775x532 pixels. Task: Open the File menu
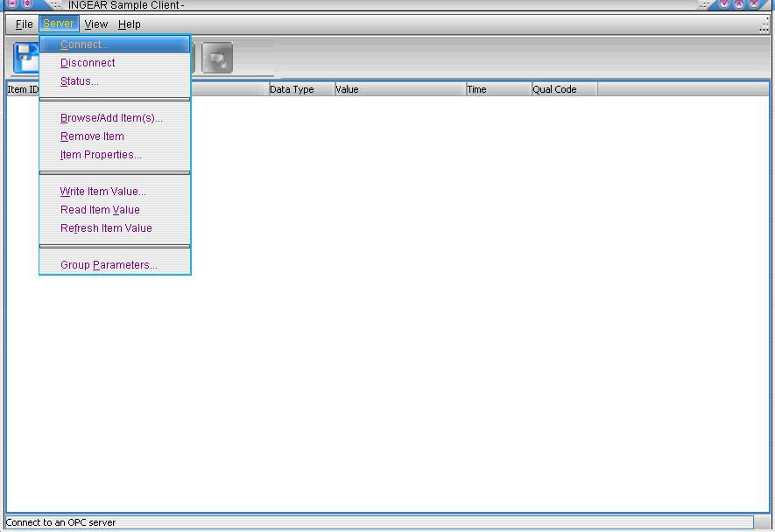click(24, 24)
